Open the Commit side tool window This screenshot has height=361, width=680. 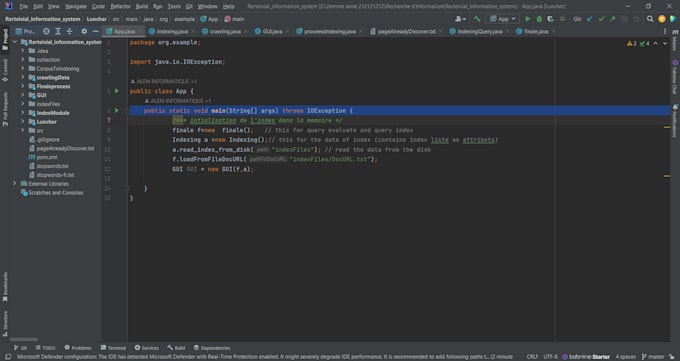pos(5,70)
